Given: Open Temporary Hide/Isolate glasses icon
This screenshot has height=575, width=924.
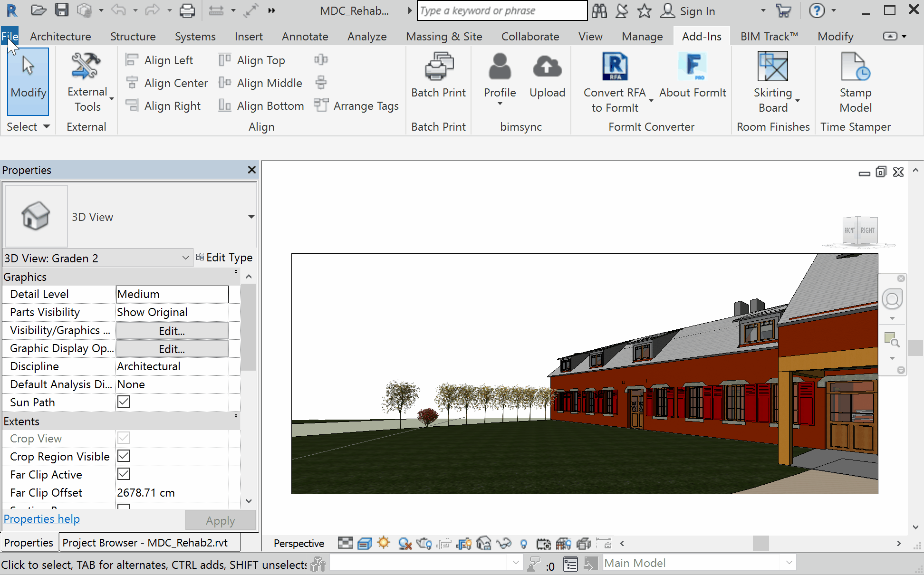Looking at the screenshot, I should pyautogui.click(x=504, y=543).
